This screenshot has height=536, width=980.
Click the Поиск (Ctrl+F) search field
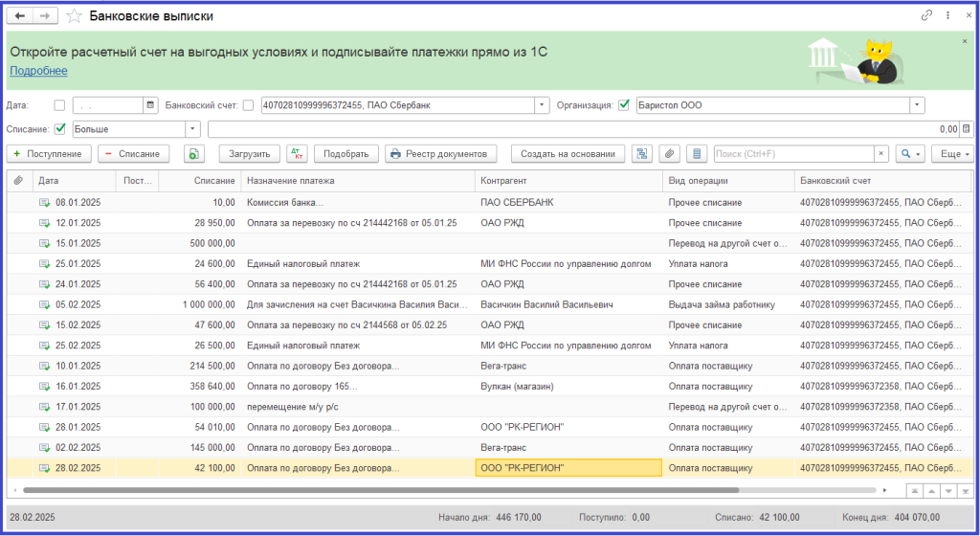tap(792, 153)
